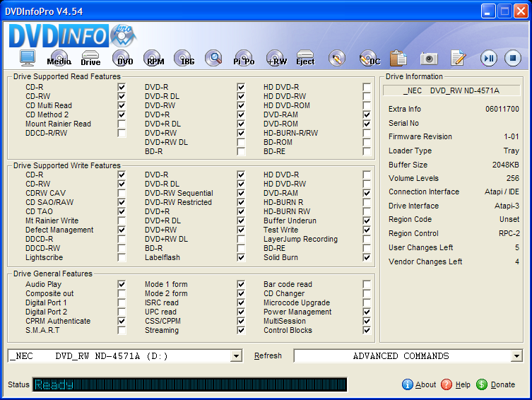Screen dimensions: 532x400
Task: Click the blue About info icon
Action: tap(407, 384)
